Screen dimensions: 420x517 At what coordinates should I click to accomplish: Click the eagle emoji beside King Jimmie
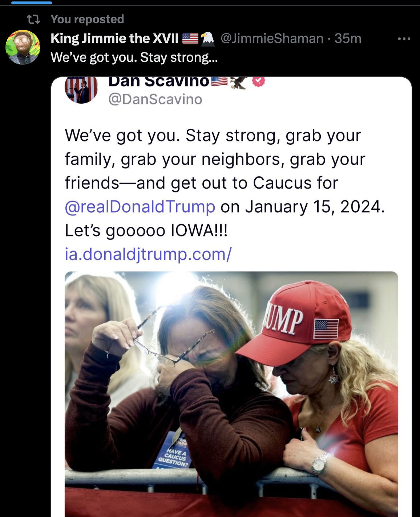[207, 39]
